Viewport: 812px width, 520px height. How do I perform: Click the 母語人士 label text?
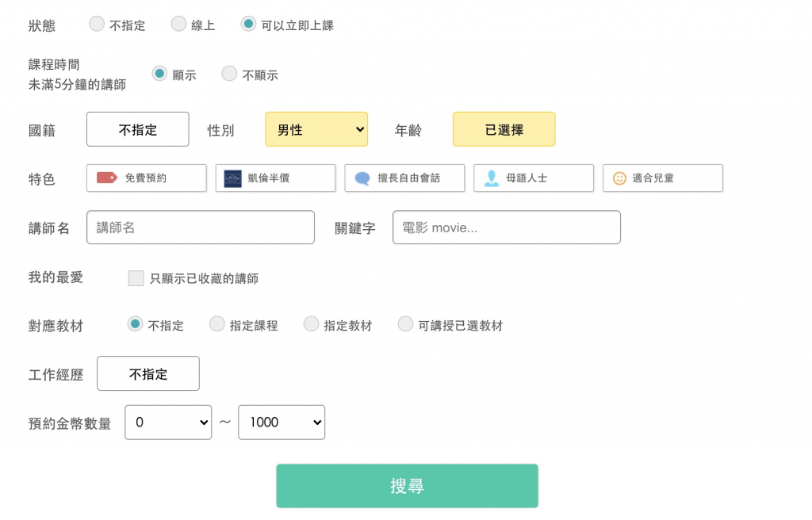[527, 178]
